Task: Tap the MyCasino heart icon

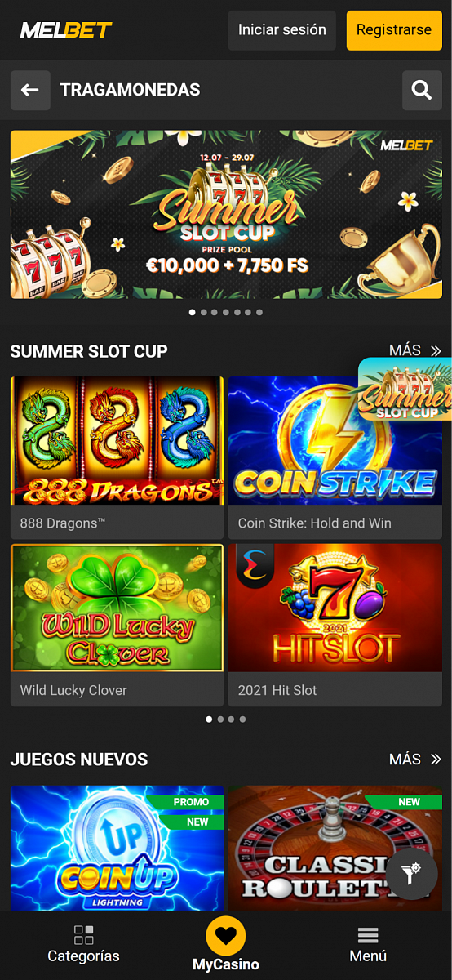Action: pyautogui.click(x=226, y=937)
